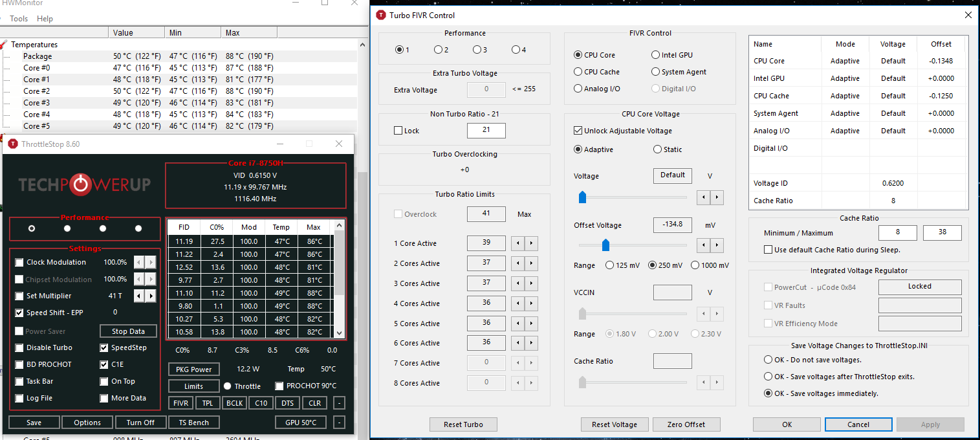This screenshot has width=980, height=440.
Task: Decrease 1 Core Active ratio arrow
Action: pyautogui.click(x=517, y=244)
